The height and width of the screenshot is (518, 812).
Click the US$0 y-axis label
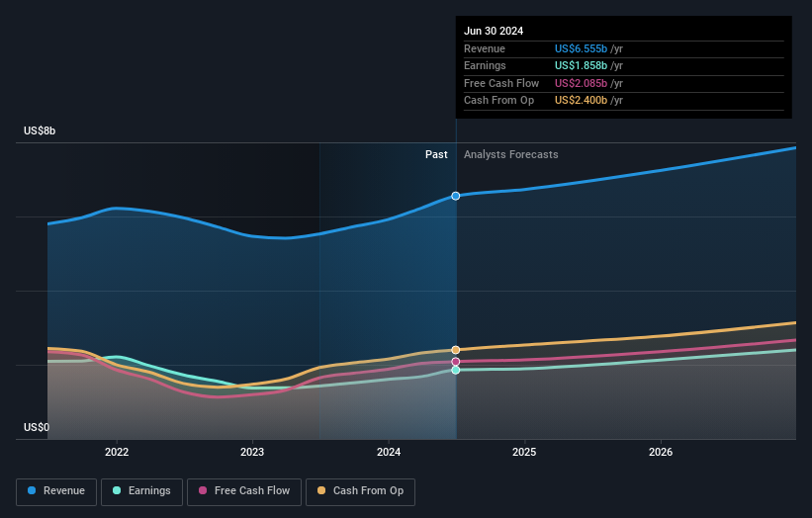(37, 427)
